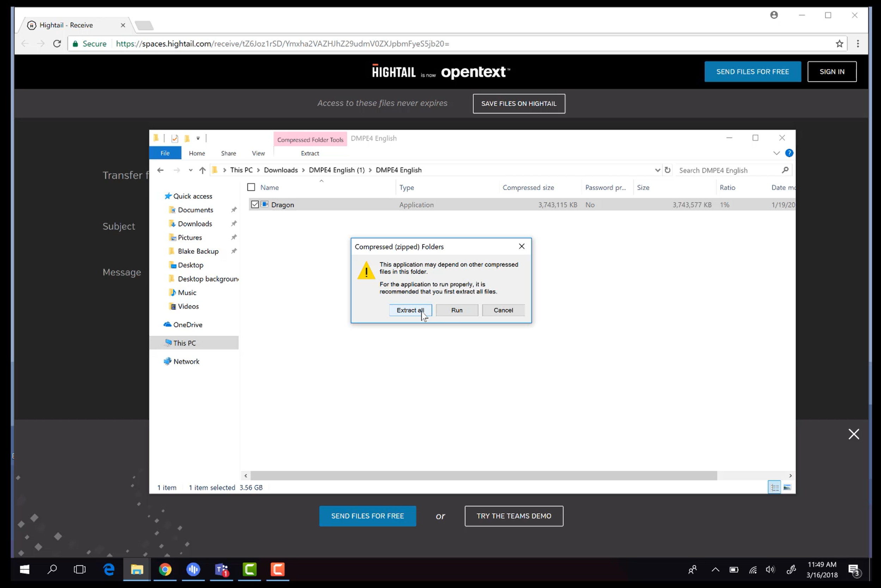Viewport: 881px width, 588px height.
Task: Click the horizontal scrollbar in file list
Action: [x=484, y=476]
